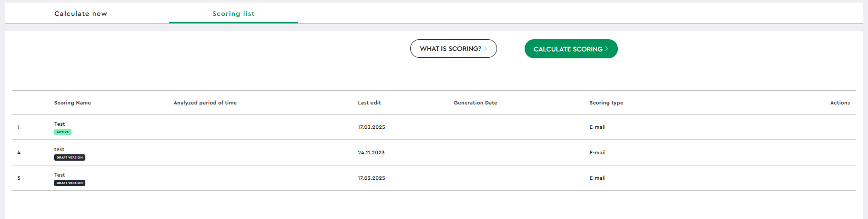The height and width of the screenshot is (219, 868).
Task: Click the E-mail scoring type in row 4
Action: pos(597,153)
